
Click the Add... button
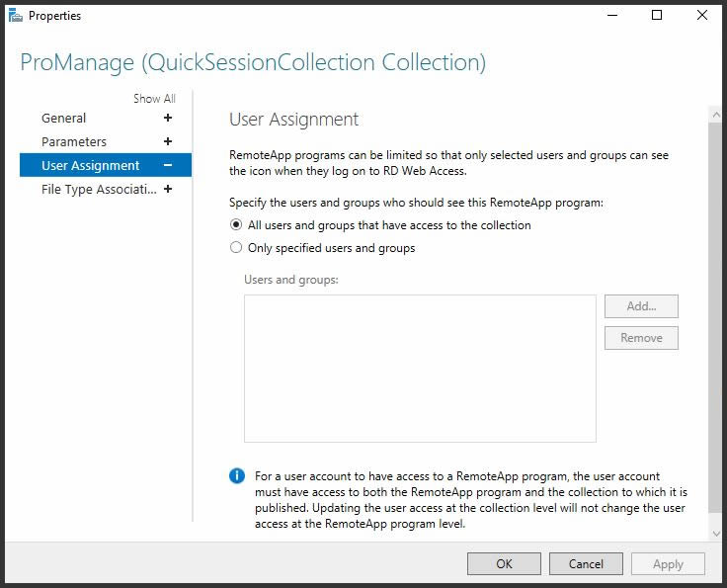tap(641, 306)
